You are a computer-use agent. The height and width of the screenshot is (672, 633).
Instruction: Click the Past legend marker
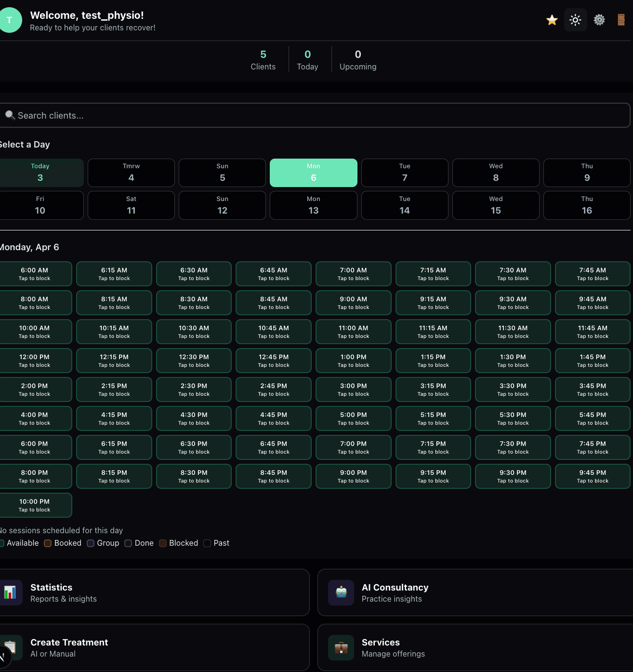(x=207, y=543)
